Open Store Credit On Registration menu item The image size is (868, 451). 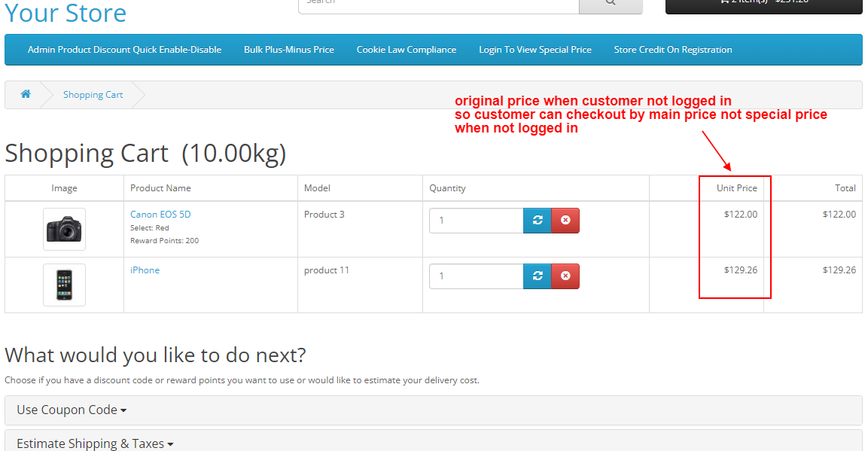pos(672,49)
